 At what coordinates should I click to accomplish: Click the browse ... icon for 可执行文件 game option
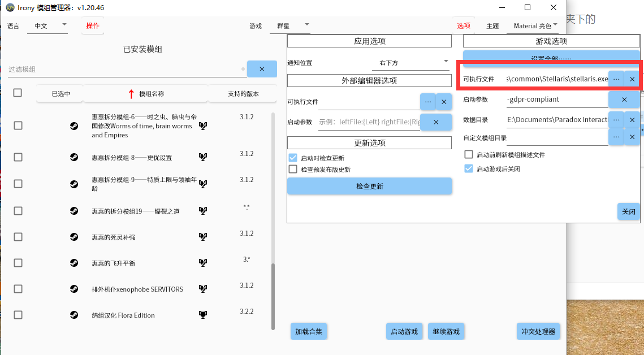click(617, 79)
